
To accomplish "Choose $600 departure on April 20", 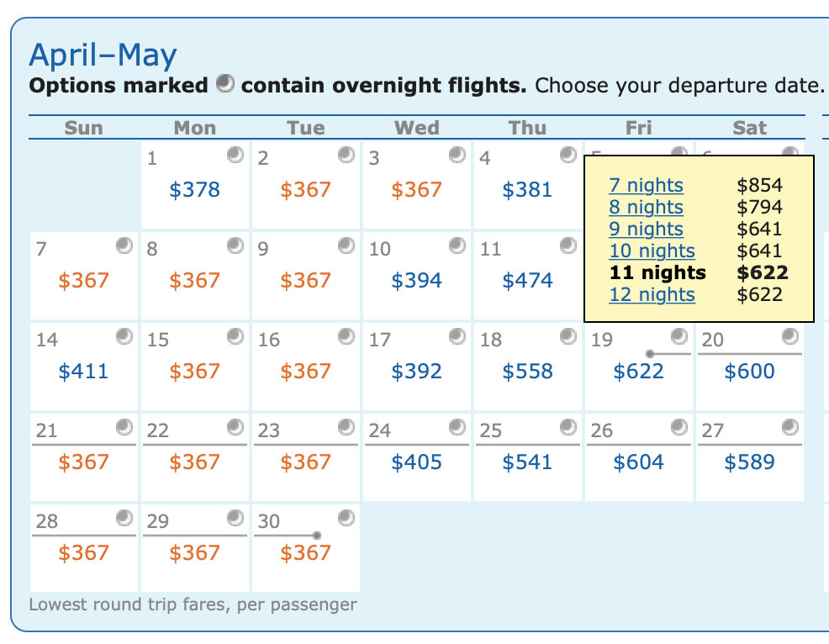I will pos(750,372).
